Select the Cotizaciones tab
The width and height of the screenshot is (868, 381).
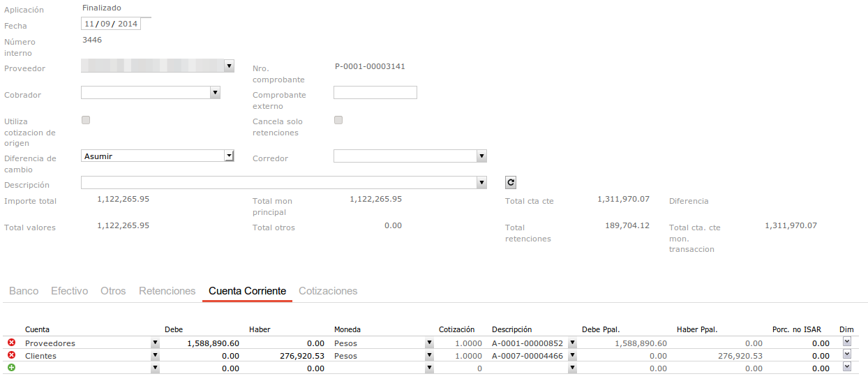328,291
